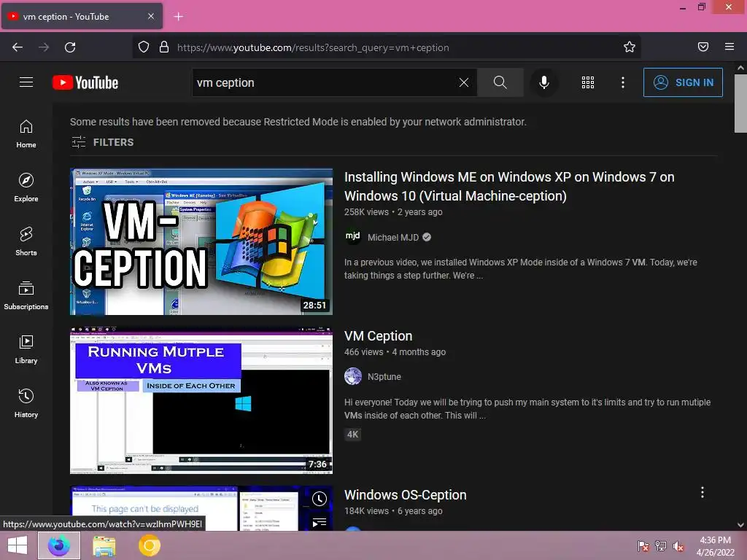
Task: Open History in the sidebar
Action: 26,403
